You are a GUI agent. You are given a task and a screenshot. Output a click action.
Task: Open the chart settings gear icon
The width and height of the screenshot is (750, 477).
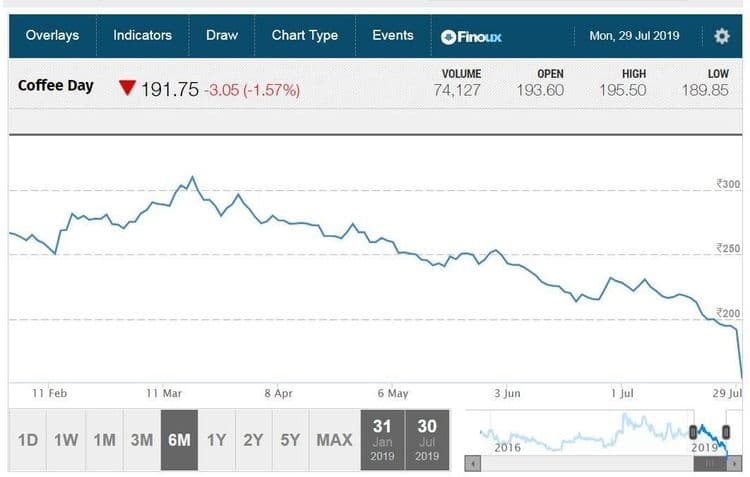click(x=722, y=36)
